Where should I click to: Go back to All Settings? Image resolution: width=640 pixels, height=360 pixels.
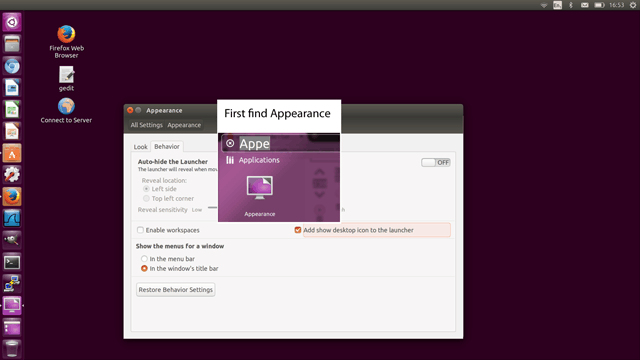point(146,125)
